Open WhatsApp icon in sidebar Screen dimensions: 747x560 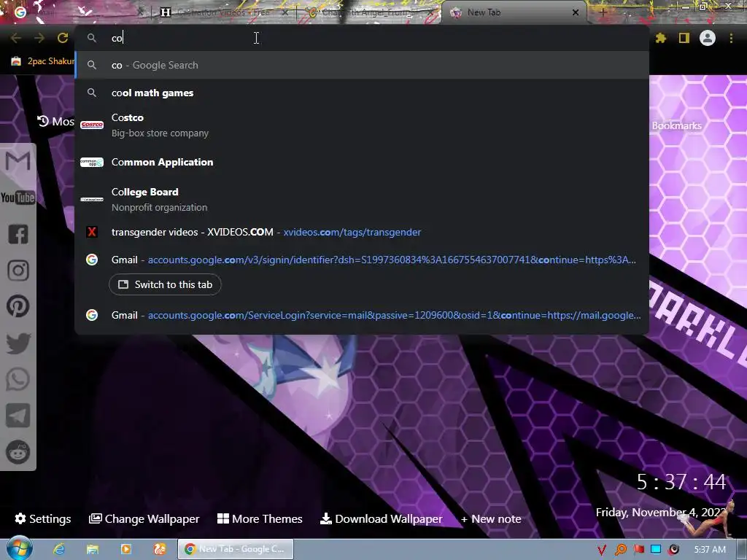[18, 379]
